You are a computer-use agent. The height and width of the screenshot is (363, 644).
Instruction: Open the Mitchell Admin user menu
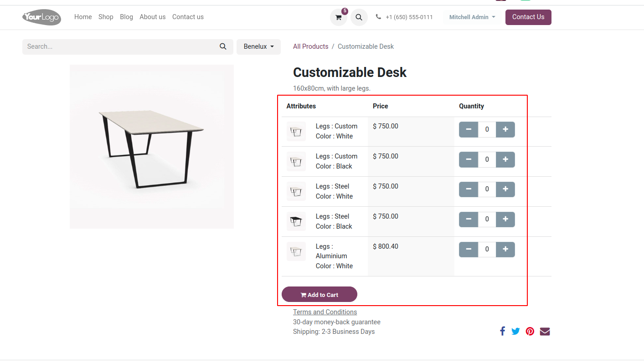(472, 17)
